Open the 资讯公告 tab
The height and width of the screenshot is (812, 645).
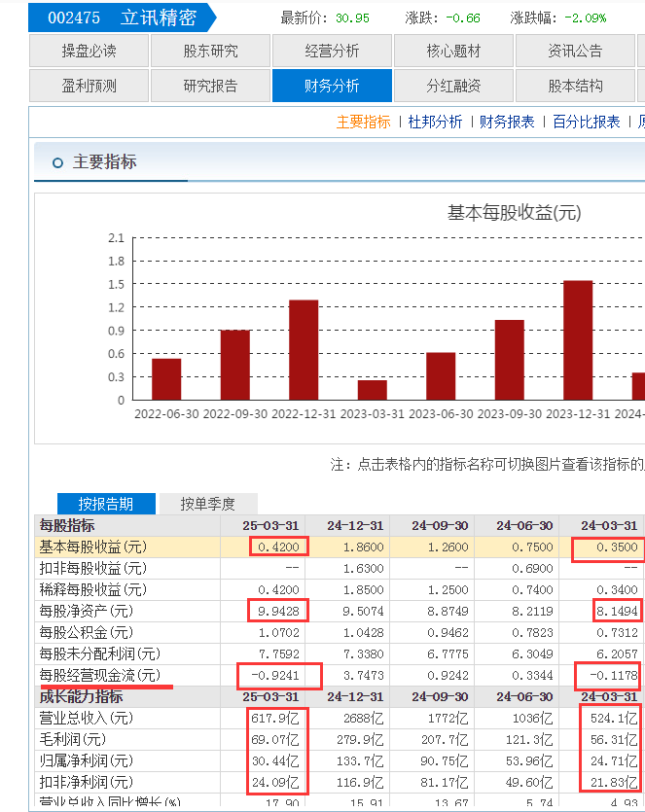click(575, 51)
